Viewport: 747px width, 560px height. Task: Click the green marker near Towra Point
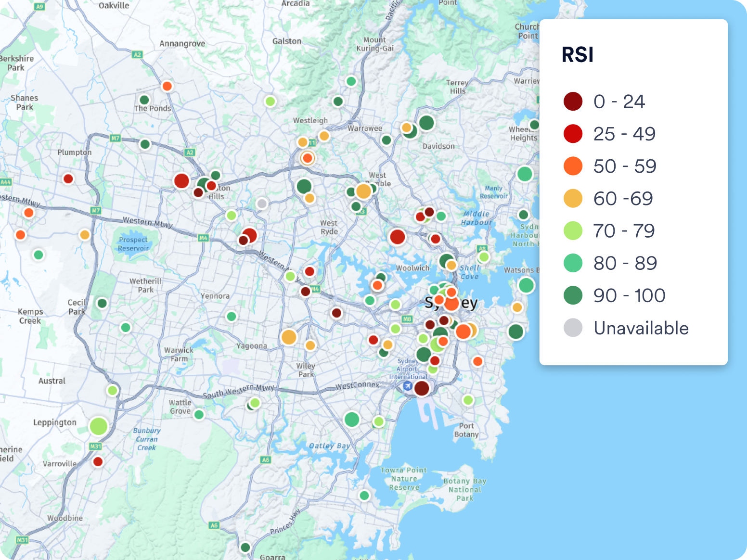pyautogui.click(x=364, y=496)
